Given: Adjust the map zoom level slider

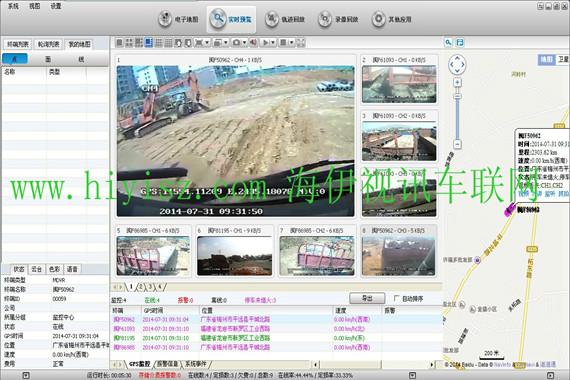Looking at the screenshot, I should point(458,96).
